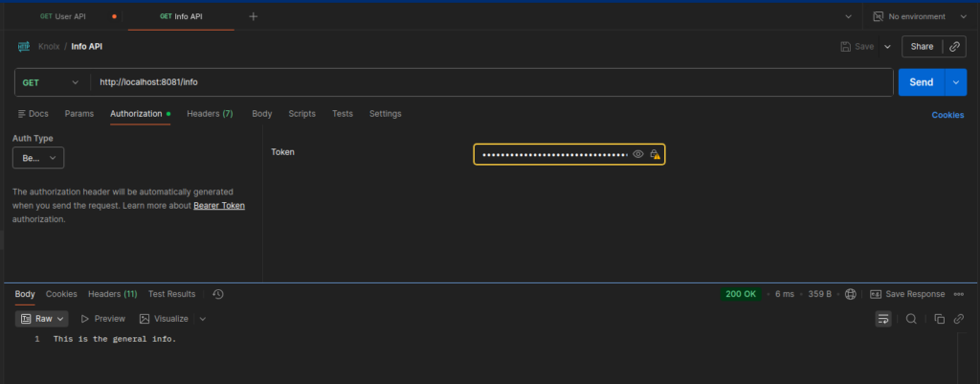Click the request URL input field
This screenshot has width=980, height=384.
[x=492, y=82]
